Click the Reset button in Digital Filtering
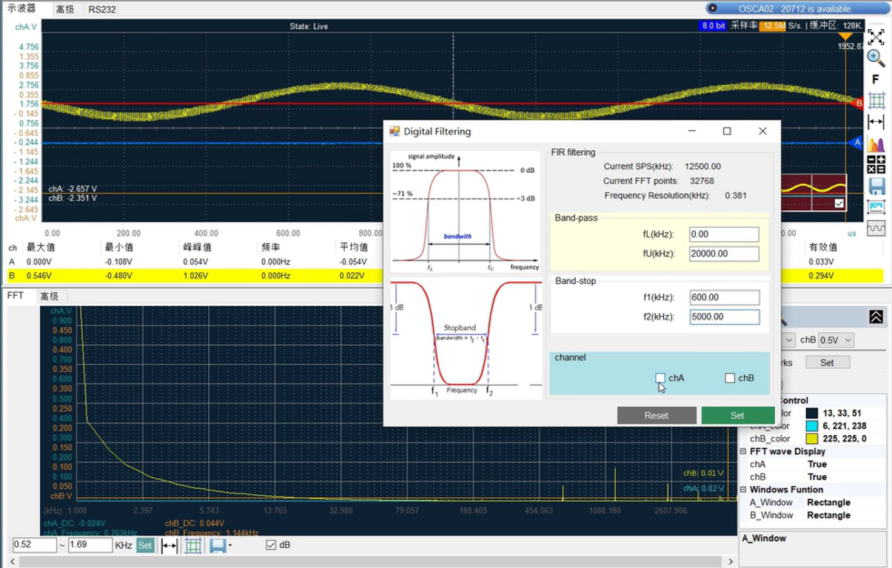 656,415
